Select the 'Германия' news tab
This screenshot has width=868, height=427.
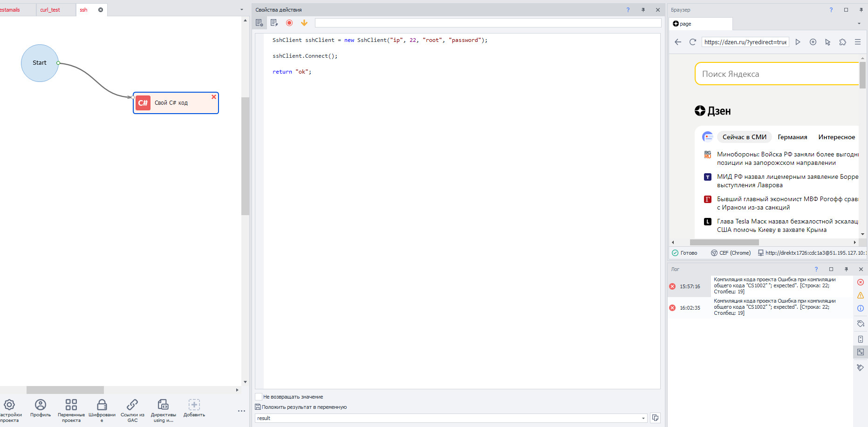[792, 137]
